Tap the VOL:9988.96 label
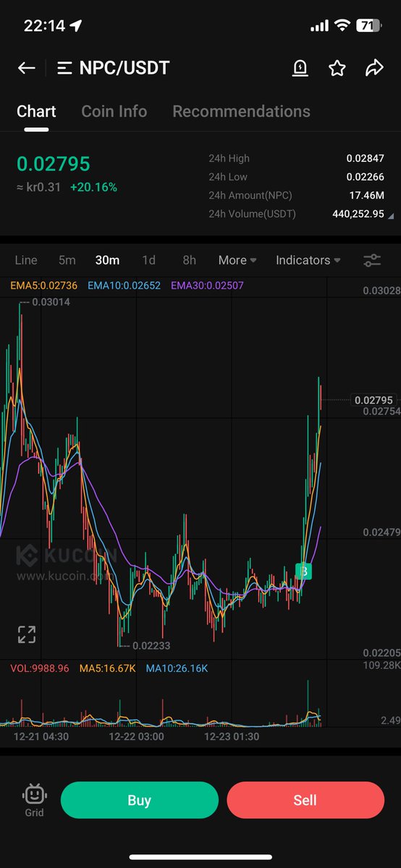 (40, 668)
